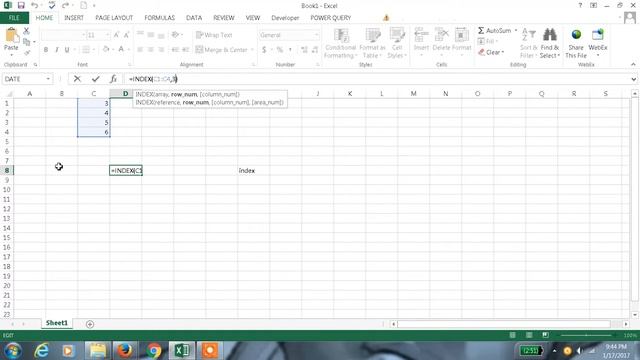Expand the Name Box dropdown showing DATE
This screenshot has height=360, width=640.
[x=48, y=79]
